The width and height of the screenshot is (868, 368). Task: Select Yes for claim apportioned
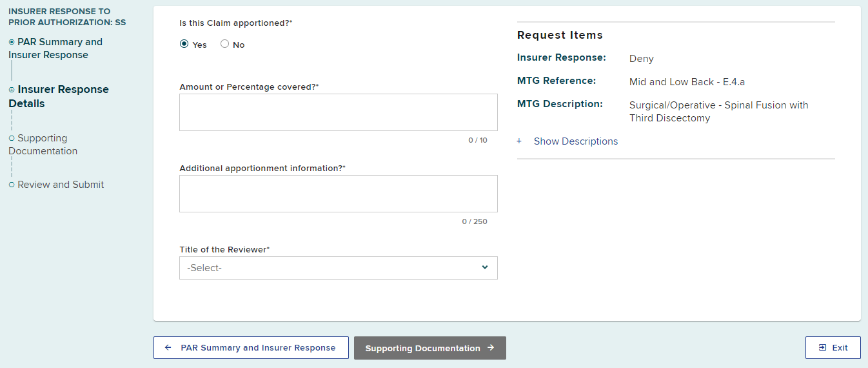click(x=184, y=44)
